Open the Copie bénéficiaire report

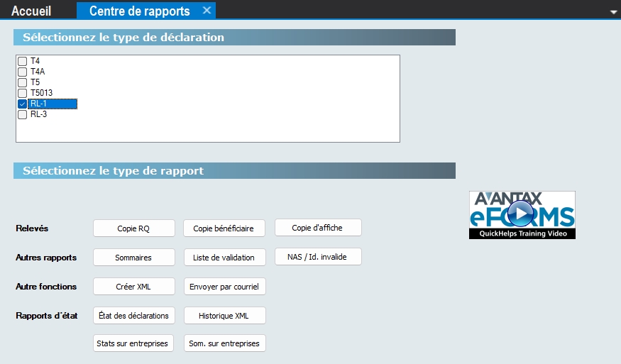(224, 228)
